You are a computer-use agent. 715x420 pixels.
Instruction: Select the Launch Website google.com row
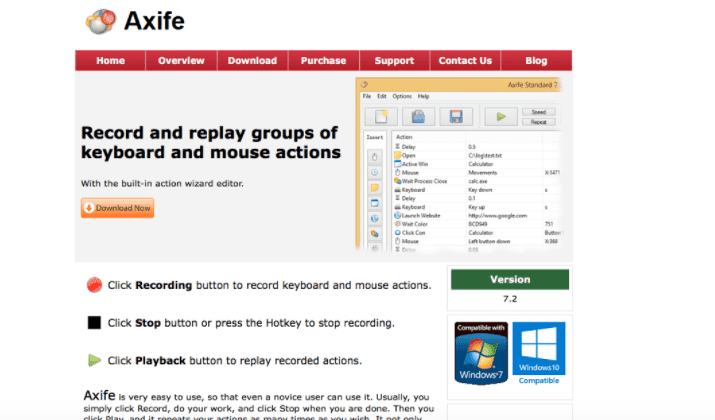pyautogui.click(x=477, y=215)
